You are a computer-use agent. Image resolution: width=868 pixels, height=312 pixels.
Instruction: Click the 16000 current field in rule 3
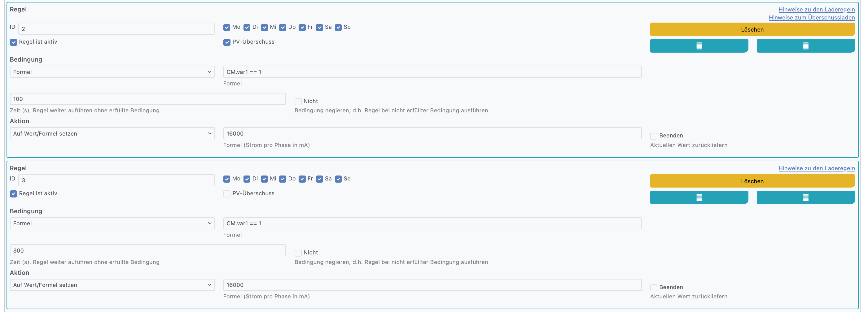click(432, 285)
